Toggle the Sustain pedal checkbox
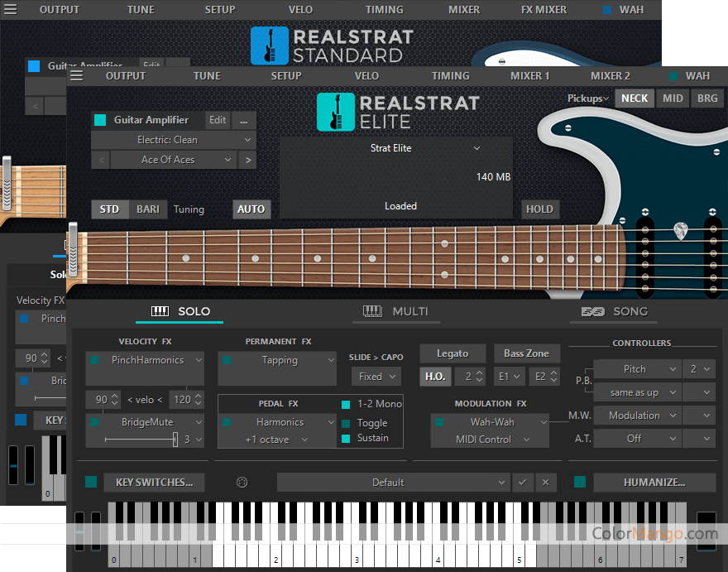The height and width of the screenshot is (572, 728). click(347, 439)
